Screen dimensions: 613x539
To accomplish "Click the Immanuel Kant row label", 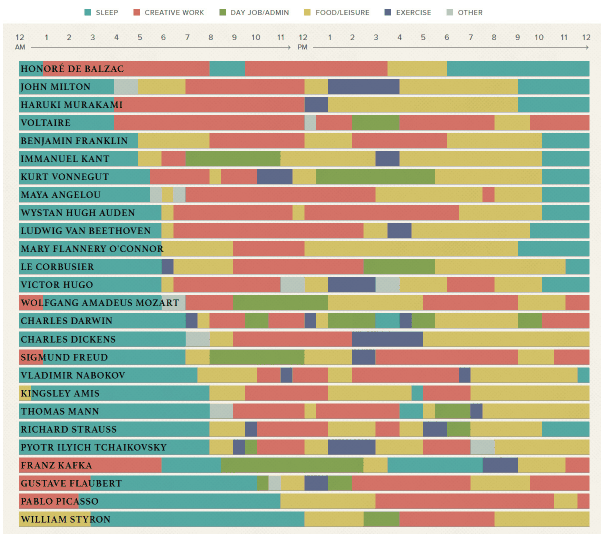I will click(x=65, y=159).
